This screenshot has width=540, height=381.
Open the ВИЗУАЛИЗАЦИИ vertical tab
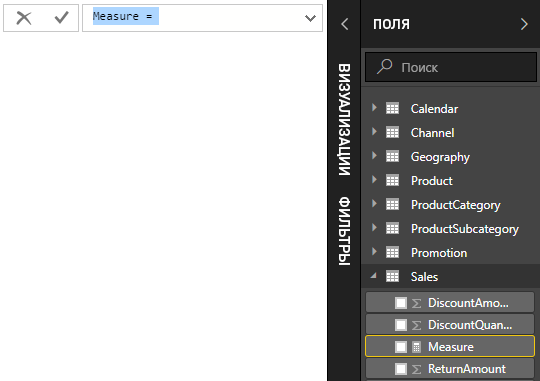coord(344,120)
